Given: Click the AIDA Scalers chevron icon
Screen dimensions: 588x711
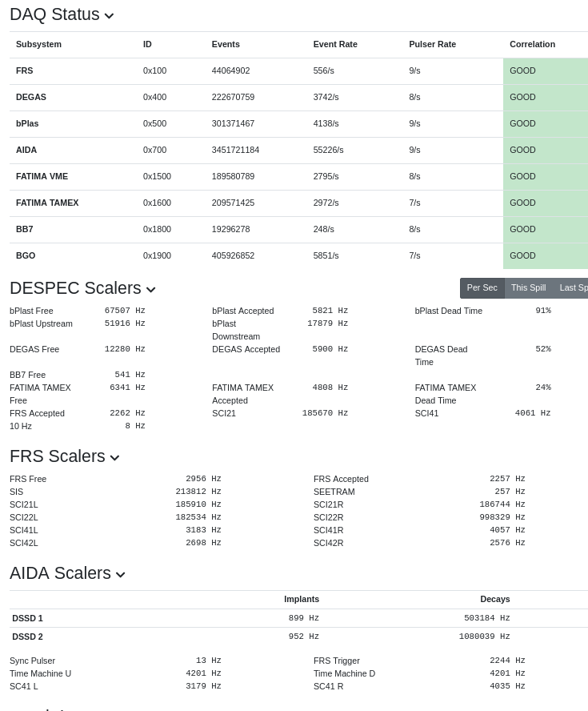Looking at the screenshot, I should coord(120,575).
